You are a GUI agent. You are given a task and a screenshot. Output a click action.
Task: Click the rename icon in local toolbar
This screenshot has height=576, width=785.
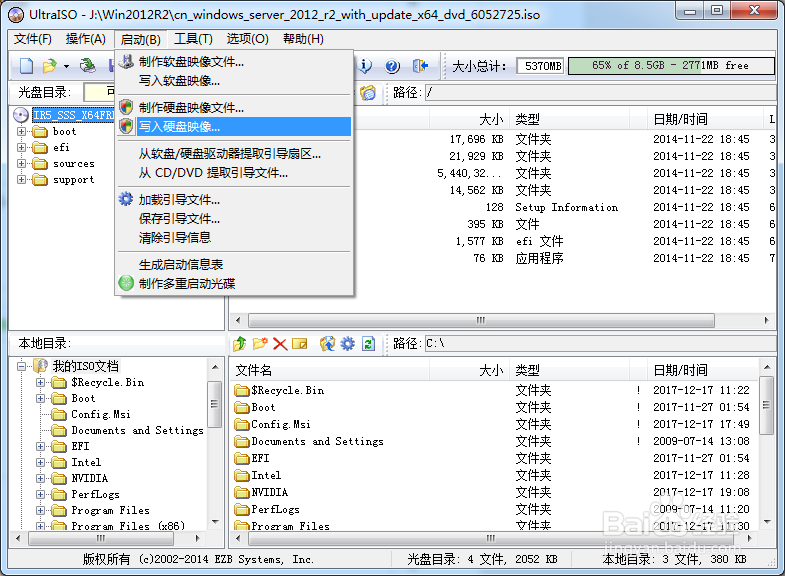click(x=300, y=344)
